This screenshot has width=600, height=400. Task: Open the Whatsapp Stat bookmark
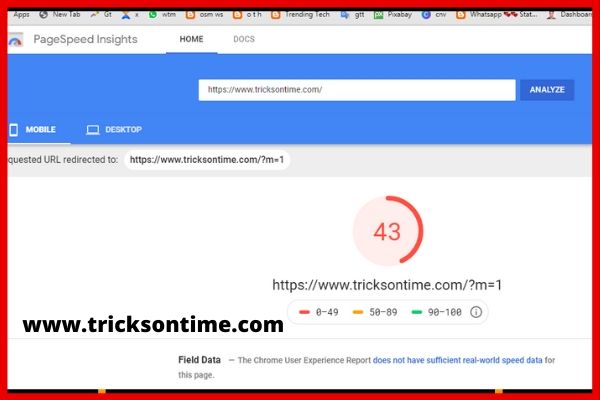[x=497, y=15]
